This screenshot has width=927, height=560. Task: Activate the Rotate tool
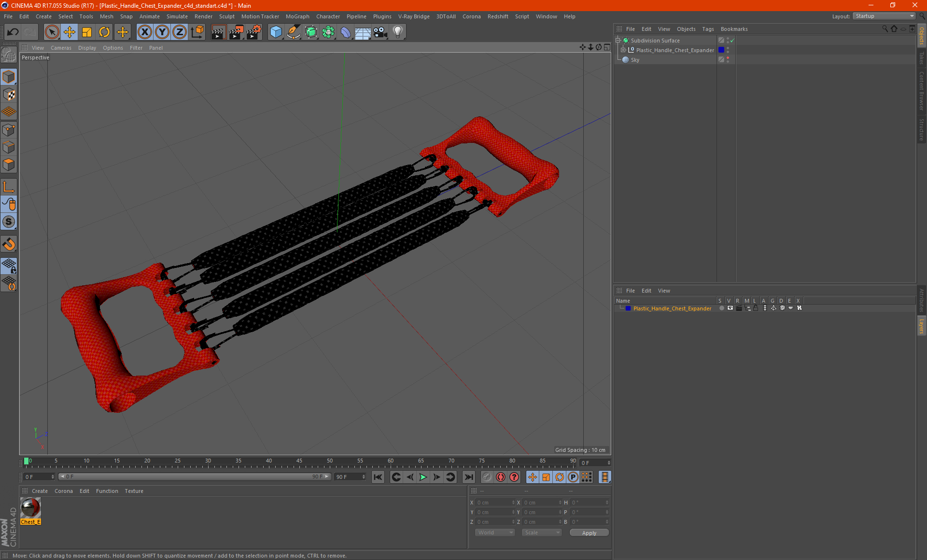click(104, 32)
